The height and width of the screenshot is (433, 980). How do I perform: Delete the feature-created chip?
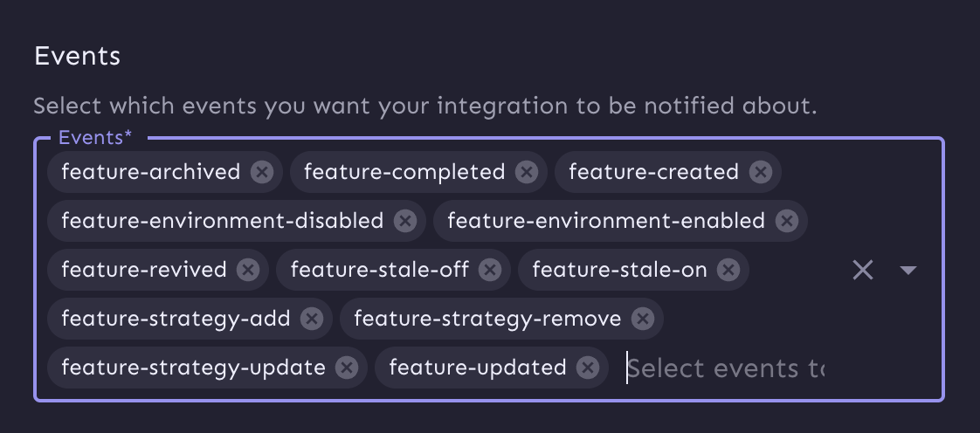click(x=761, y=172)
